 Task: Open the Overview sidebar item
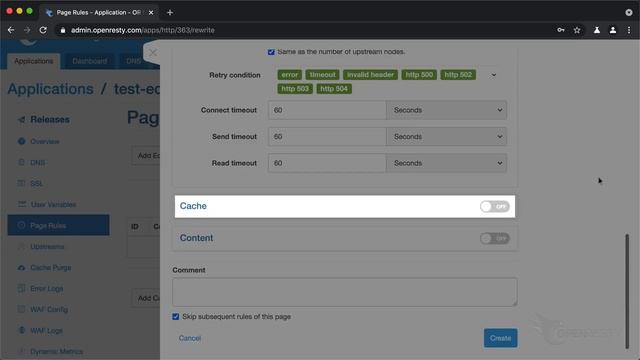coord(45,141)
